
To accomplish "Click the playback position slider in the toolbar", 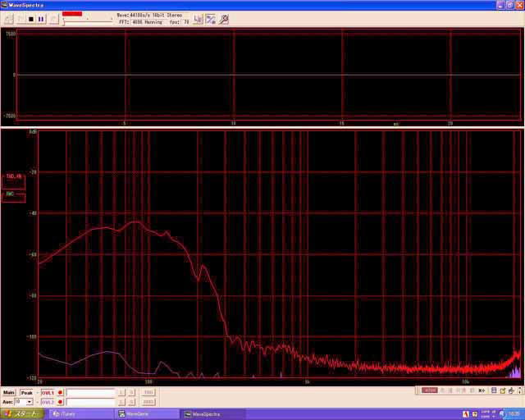I will (x=88, y=21).
